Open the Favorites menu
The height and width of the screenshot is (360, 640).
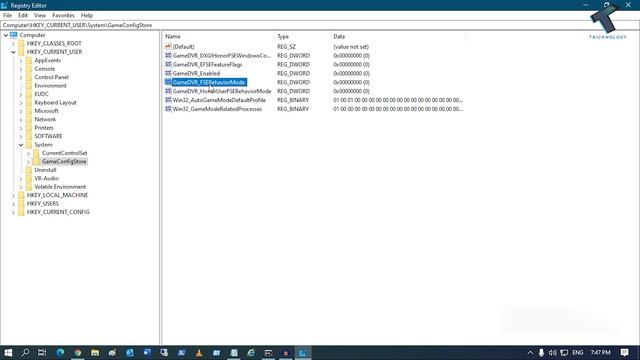(x=63, y=16)
